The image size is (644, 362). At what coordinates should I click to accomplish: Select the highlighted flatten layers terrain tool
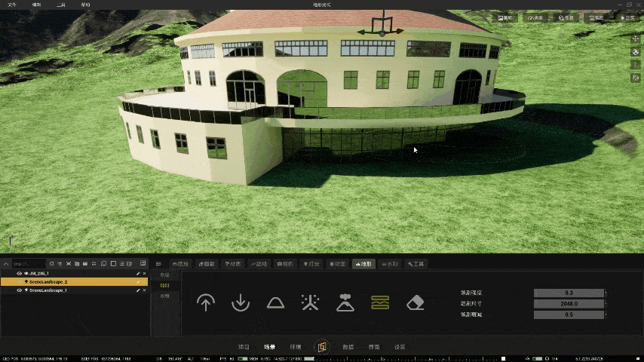[380, 303]
